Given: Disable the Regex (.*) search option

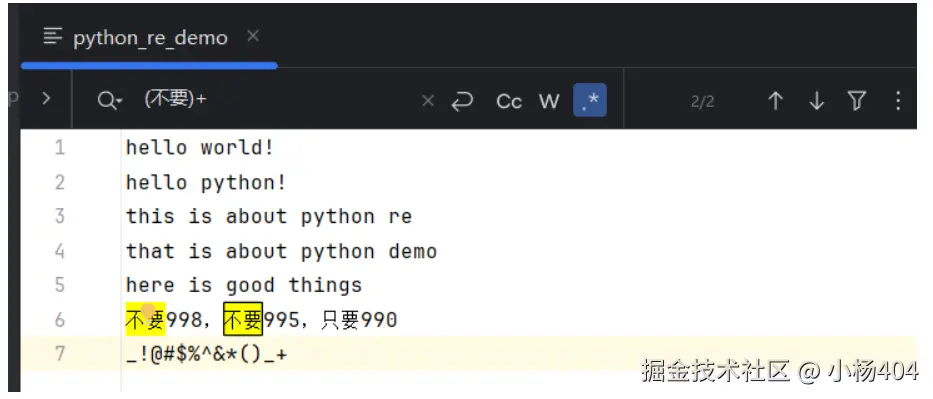Looking at the screenshot, I should 590,100.
